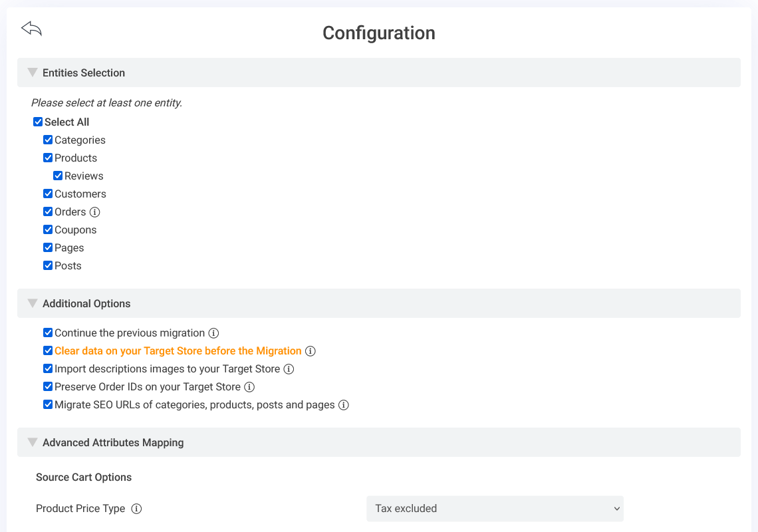Click the Source Cart Options heading
Viewport: 758px width, 532px height.
pos(84,477)
